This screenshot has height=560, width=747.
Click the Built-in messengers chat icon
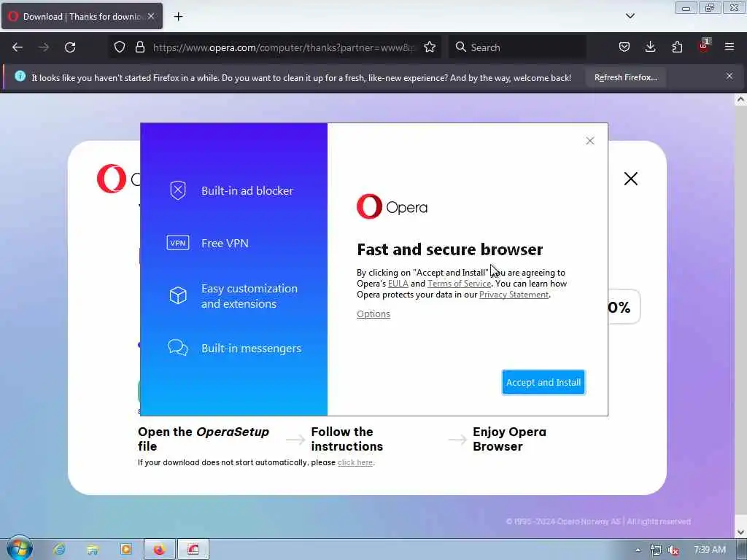[x=178, y=348]
